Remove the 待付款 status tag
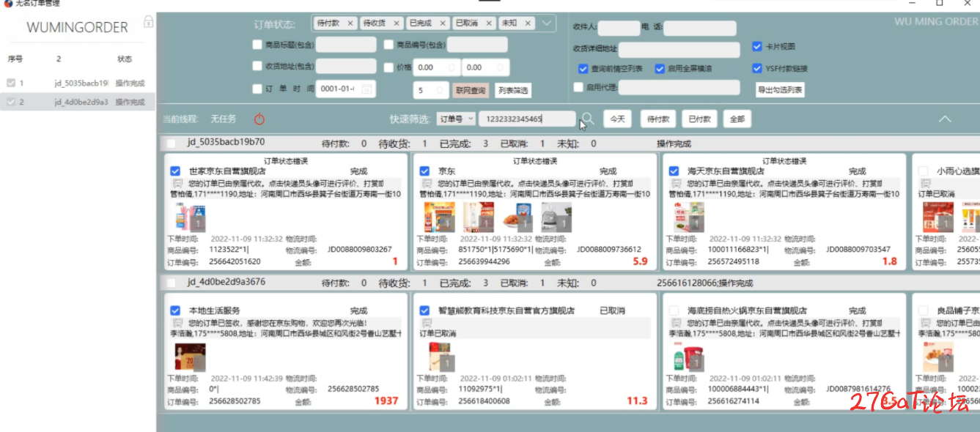Screen dimensions: 980x432 tap(350, 23)
